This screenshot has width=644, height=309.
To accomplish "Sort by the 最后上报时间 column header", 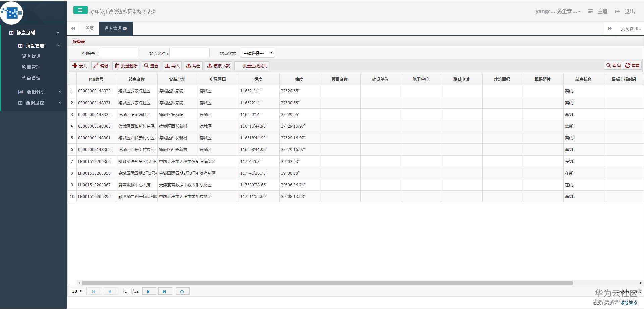I will [x=624, y=79].
